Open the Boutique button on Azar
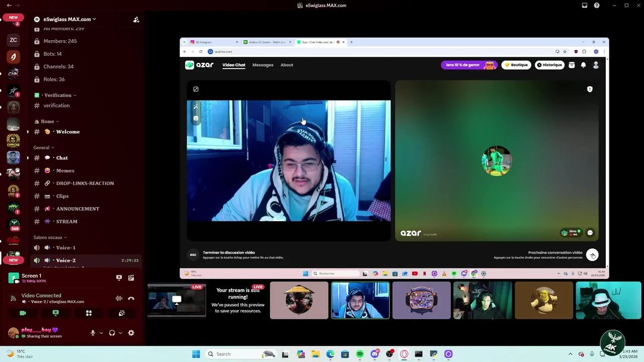The height and width of the screenshot is (362, 644). pos(516,65)
